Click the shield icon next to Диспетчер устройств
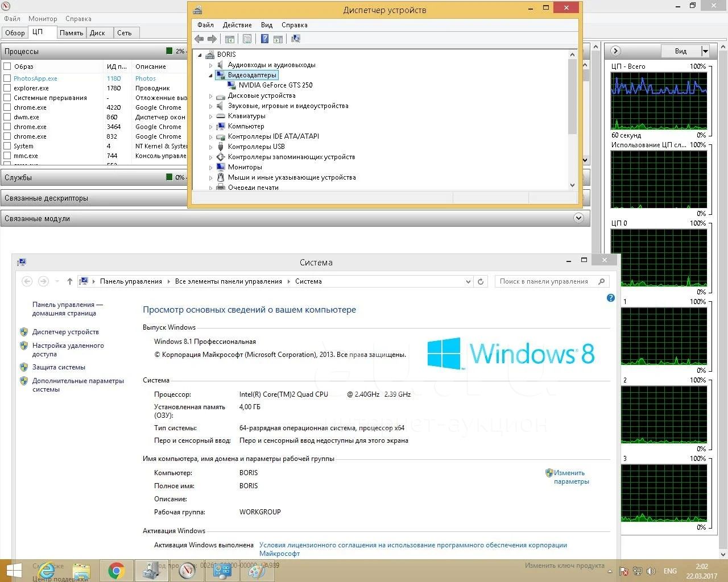This screenshot has height=582, width=728. (24, 331)
